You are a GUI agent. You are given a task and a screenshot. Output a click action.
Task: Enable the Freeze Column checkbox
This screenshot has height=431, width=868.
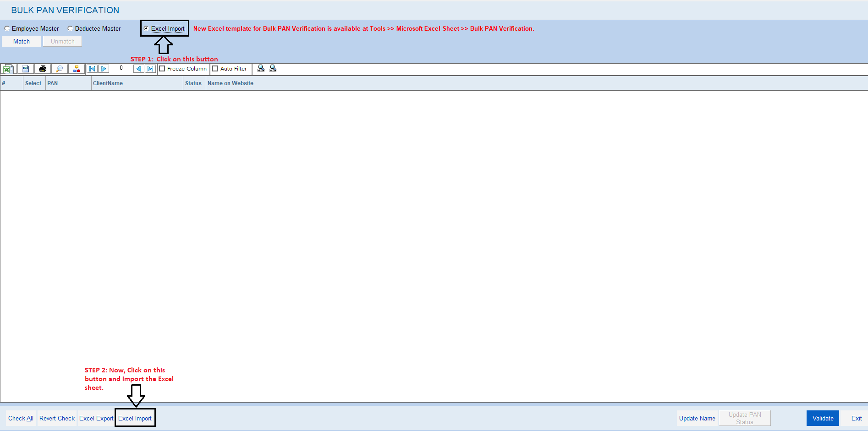pyautogui.click(x=162, y=69)
